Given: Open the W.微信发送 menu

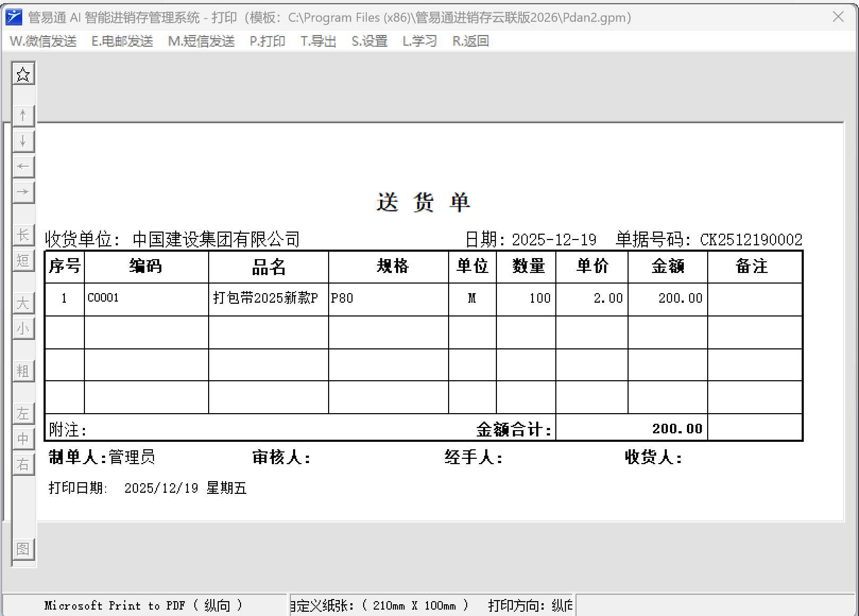Looking at the screenshot, I should (x=43, y=41).
